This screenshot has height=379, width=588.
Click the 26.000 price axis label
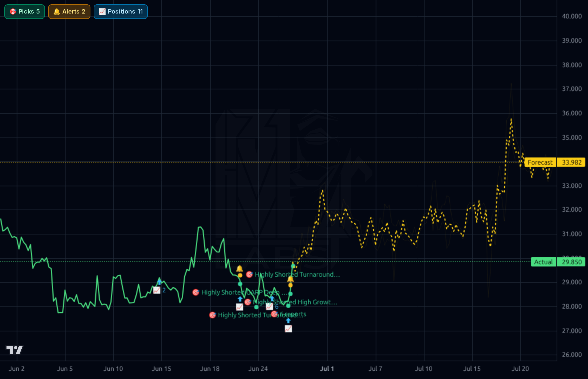572,355
